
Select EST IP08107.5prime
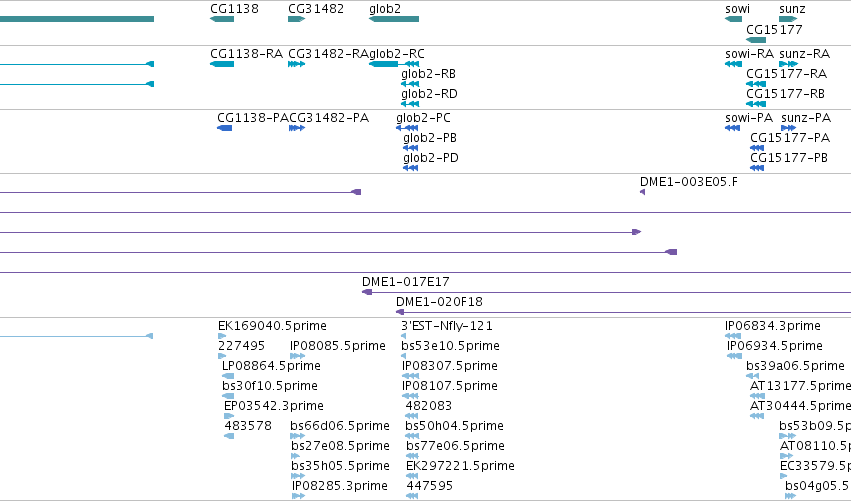pyautogui.click(x=410, y=396)
